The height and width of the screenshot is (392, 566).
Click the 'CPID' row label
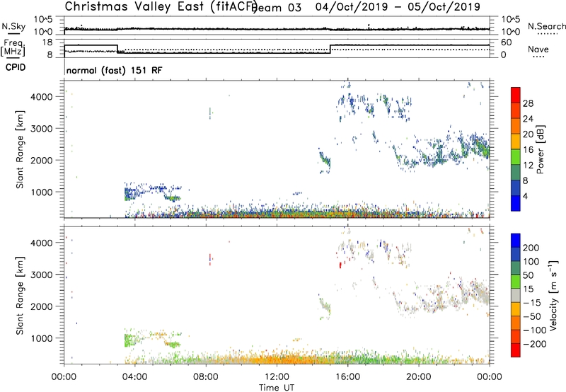coord(16,67)
